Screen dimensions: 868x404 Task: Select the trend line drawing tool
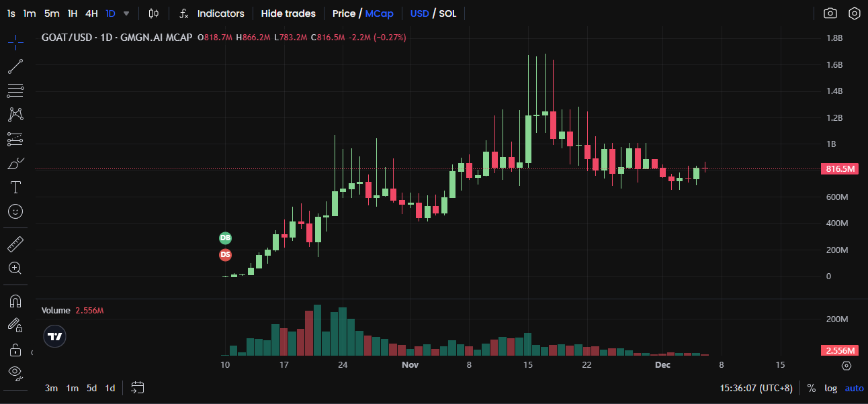15,66
